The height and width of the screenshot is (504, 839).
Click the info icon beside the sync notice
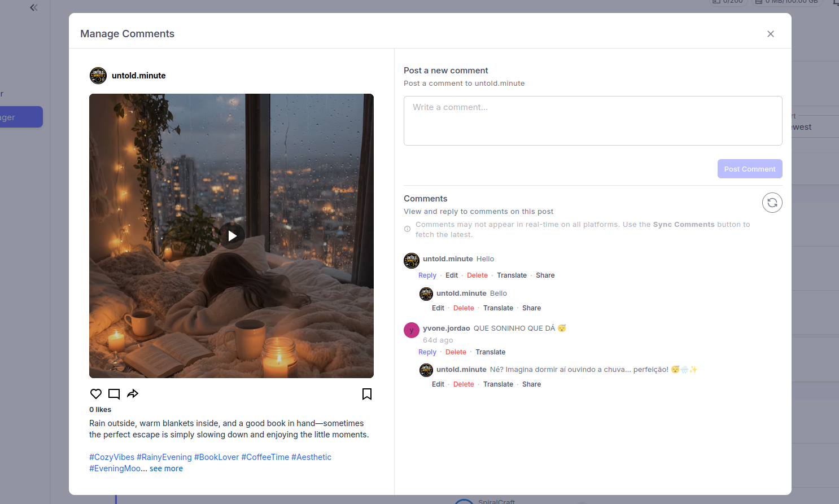click(x=407, y=229)
